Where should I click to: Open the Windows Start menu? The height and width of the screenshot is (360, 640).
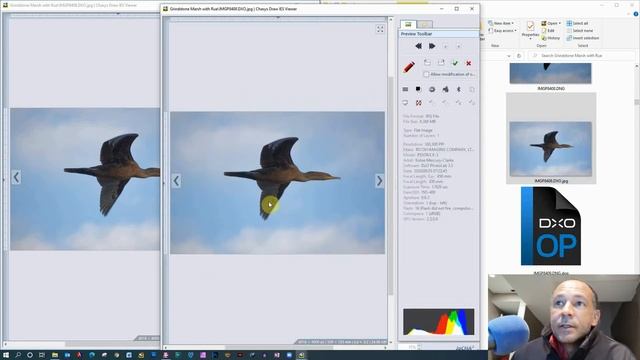coord(6,355)
